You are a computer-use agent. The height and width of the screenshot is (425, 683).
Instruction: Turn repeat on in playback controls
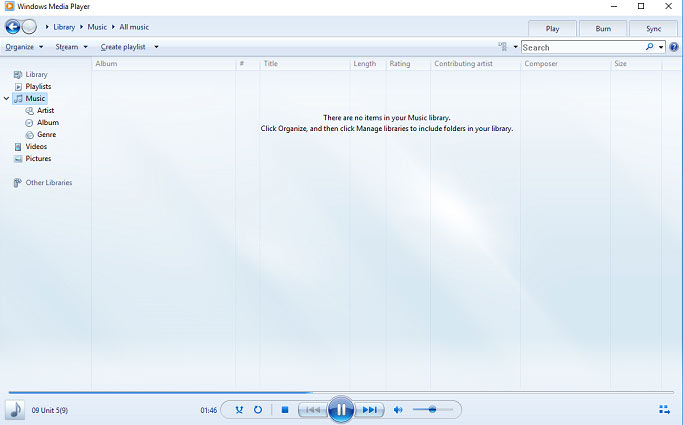click(258, 410)
